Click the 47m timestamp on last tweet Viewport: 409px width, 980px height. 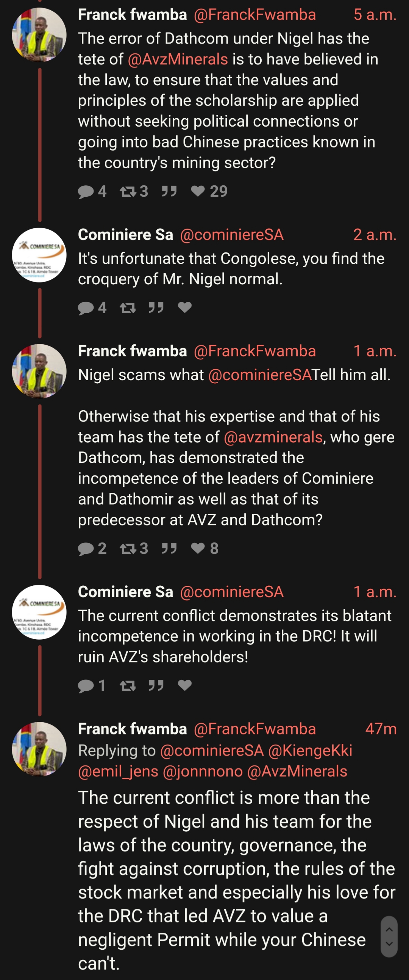pyautogui.click(x=381, y=729)
